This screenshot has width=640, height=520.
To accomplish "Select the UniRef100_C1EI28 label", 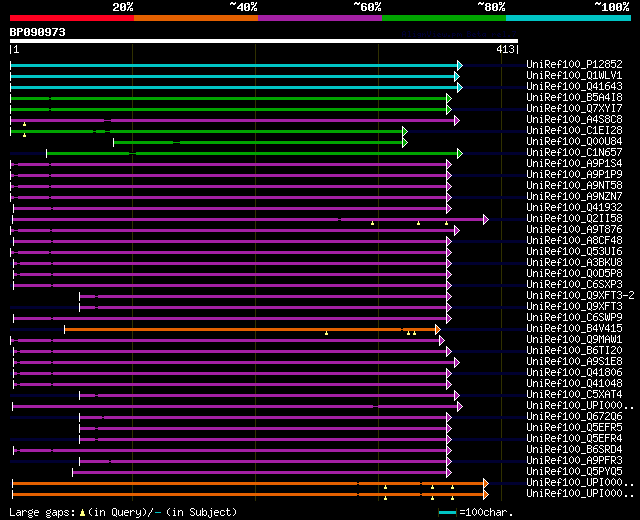I will (574, 130).
